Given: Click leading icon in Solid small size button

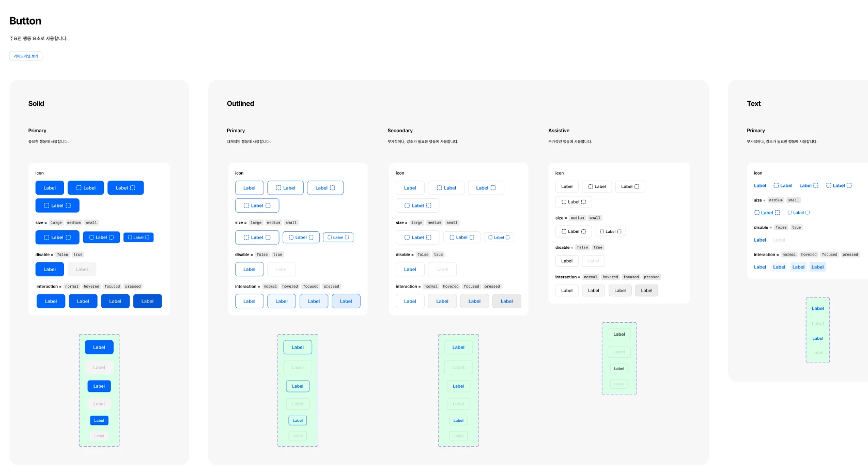Looking at the screenshot, I should (130, 238).
